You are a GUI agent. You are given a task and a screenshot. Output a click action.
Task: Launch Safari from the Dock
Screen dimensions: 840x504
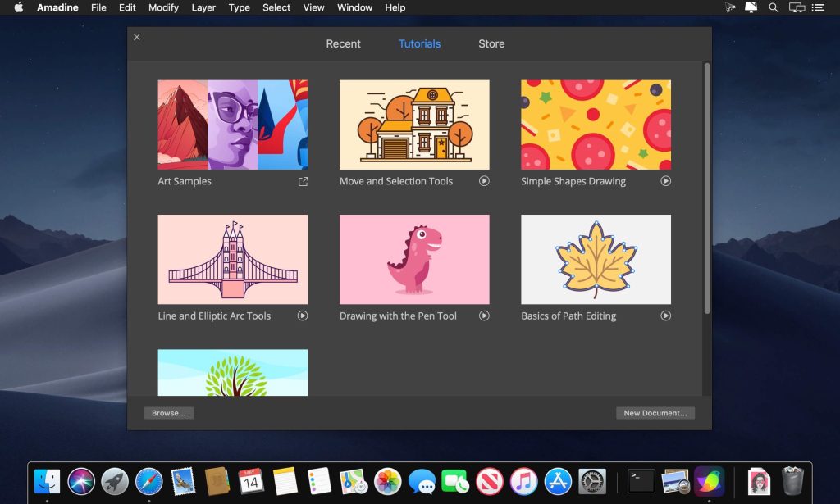coord(148,481)
